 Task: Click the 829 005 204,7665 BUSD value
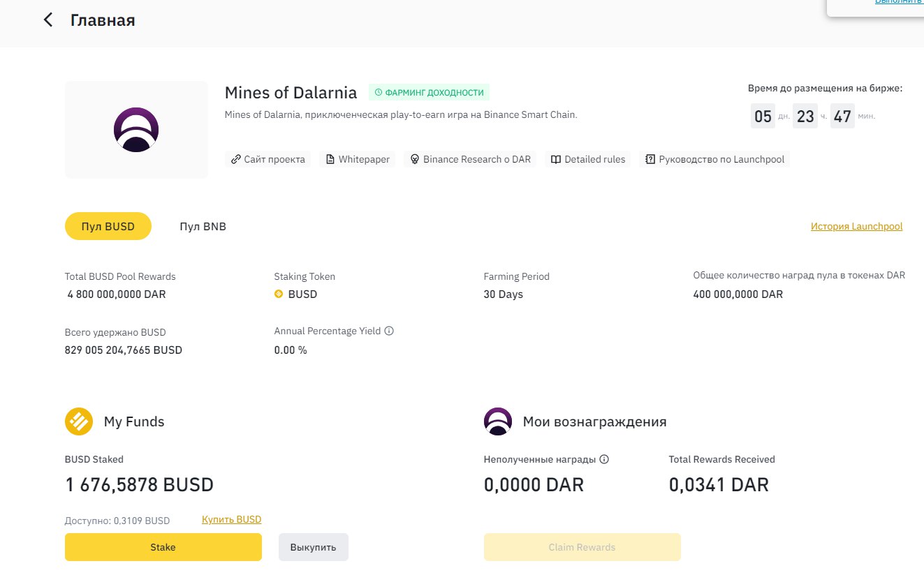coord(124,350)
